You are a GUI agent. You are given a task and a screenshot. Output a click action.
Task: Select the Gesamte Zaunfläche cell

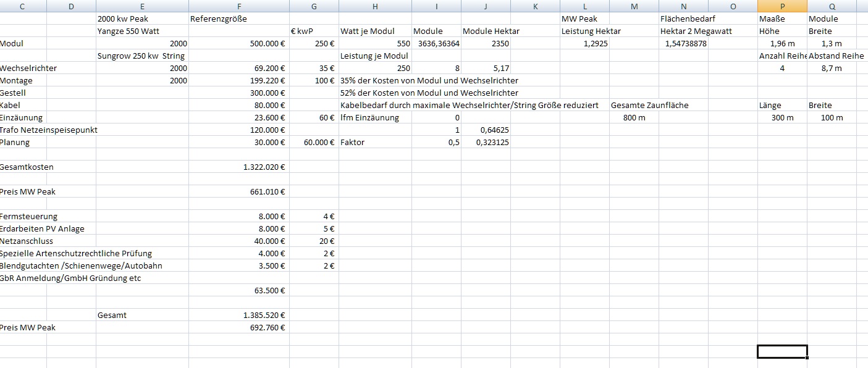click(649, 105)
